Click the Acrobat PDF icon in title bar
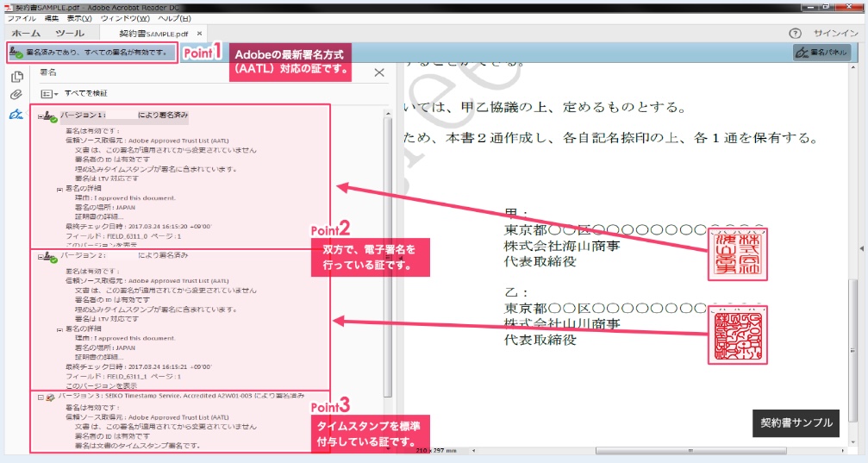This screenshot has height=463, width=868. pyautogui.click(x=8, y=8)
